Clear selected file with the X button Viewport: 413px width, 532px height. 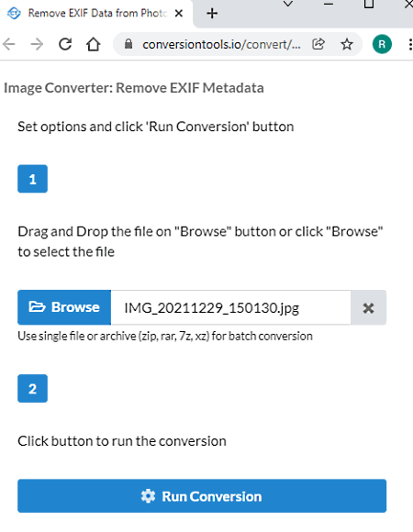(368, 307)
